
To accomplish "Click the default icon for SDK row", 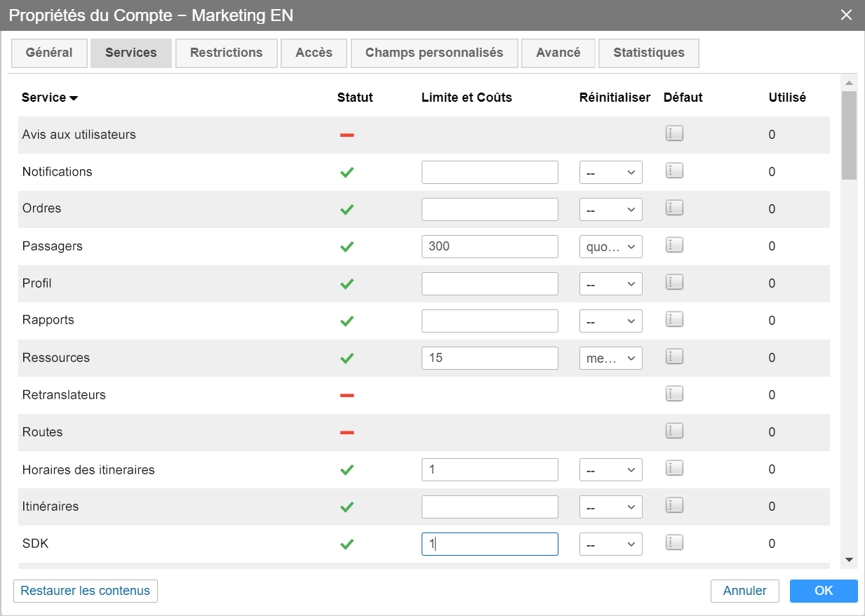I will 674,542.
